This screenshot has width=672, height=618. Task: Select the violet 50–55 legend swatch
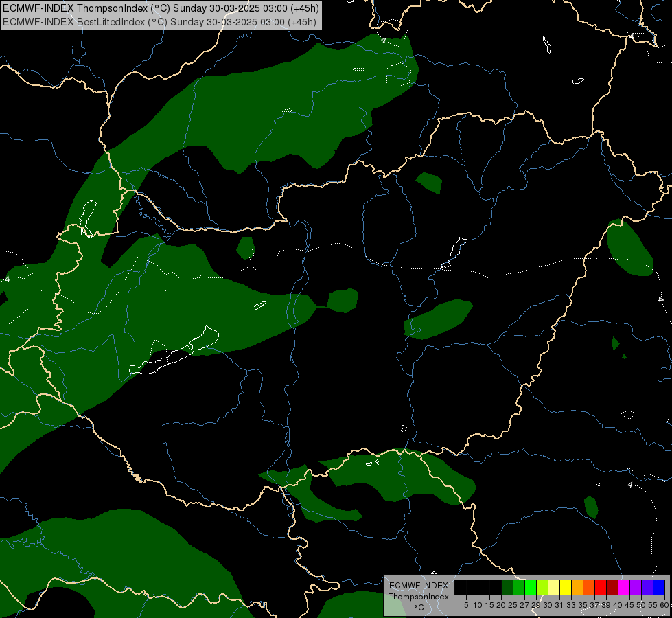coord(647,587)
